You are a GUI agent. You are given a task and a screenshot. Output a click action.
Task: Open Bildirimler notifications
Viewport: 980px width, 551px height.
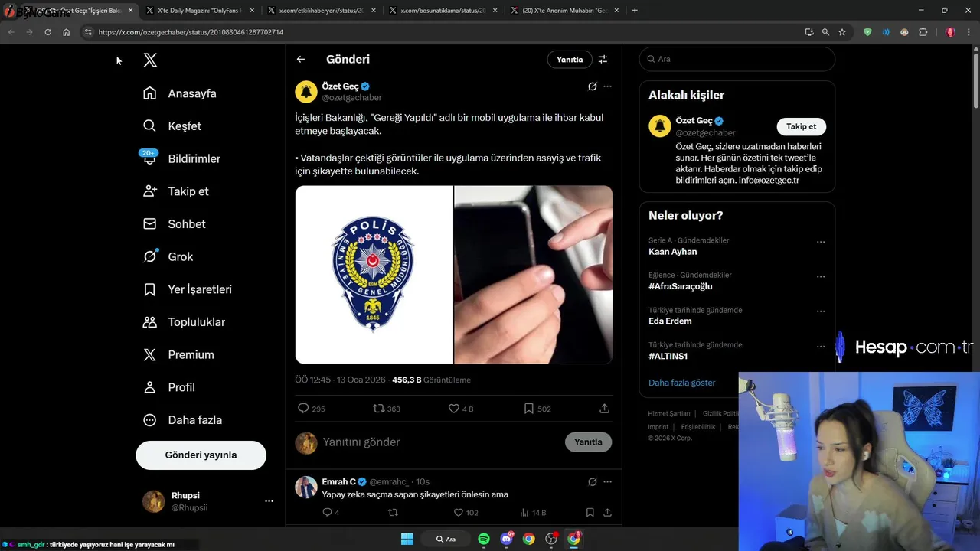click(182, 158)
